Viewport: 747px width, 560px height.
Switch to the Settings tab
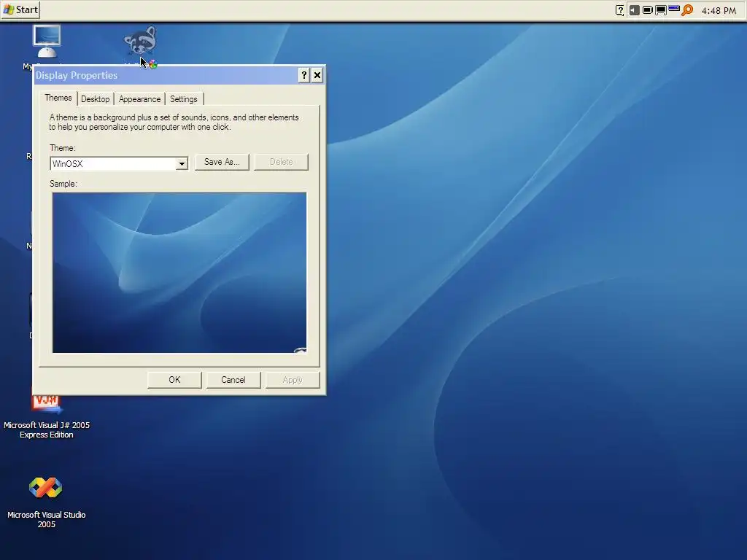click(x=183, y=99)
